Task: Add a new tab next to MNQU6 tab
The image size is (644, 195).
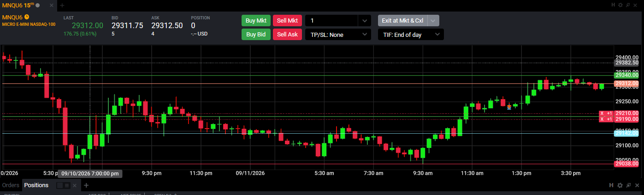Action: pos(62,5)
